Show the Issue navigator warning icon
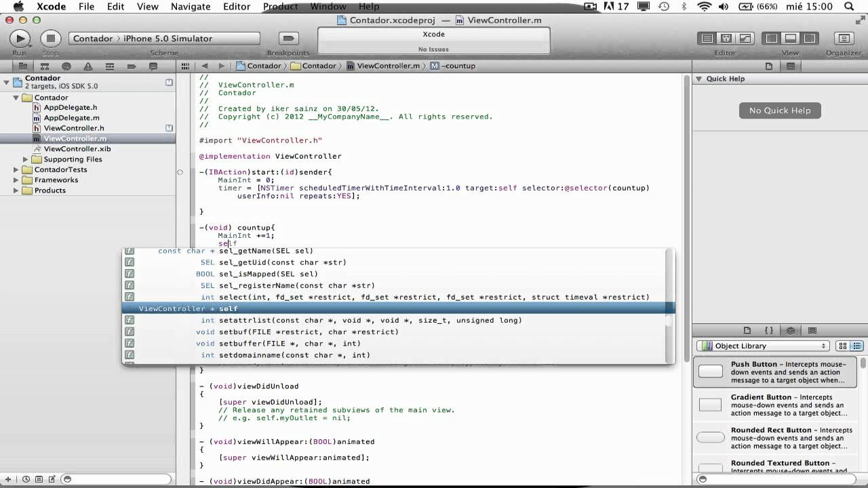 tap(88, 66)
